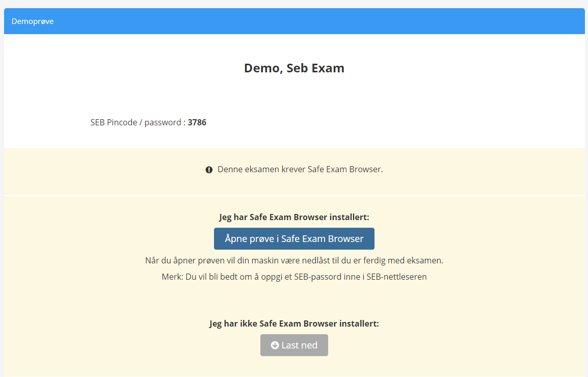This screenshot has width=588, height=377.
Task: Click the exclamation warning icon
Action: pyautogui.click(x=209, y=170)
